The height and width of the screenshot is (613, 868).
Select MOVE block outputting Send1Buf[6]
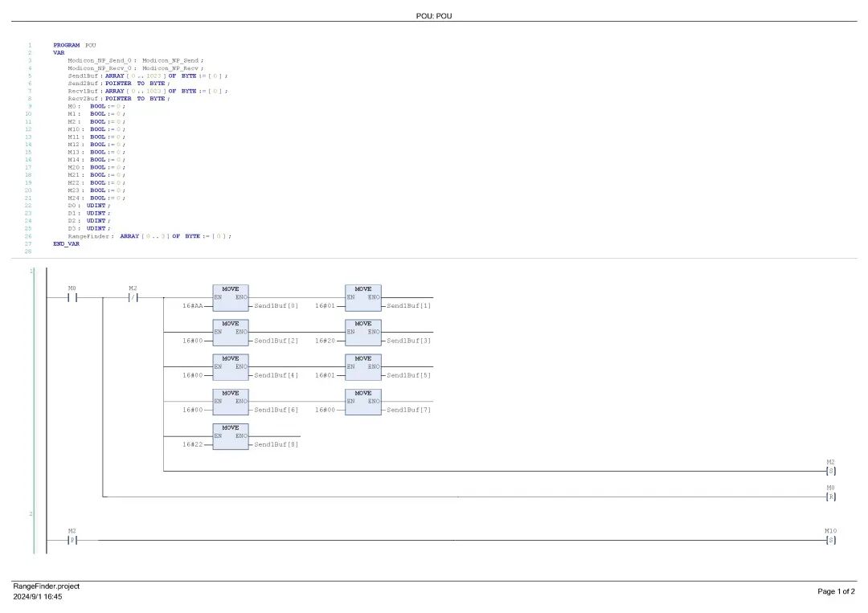[x=231, y=403]
